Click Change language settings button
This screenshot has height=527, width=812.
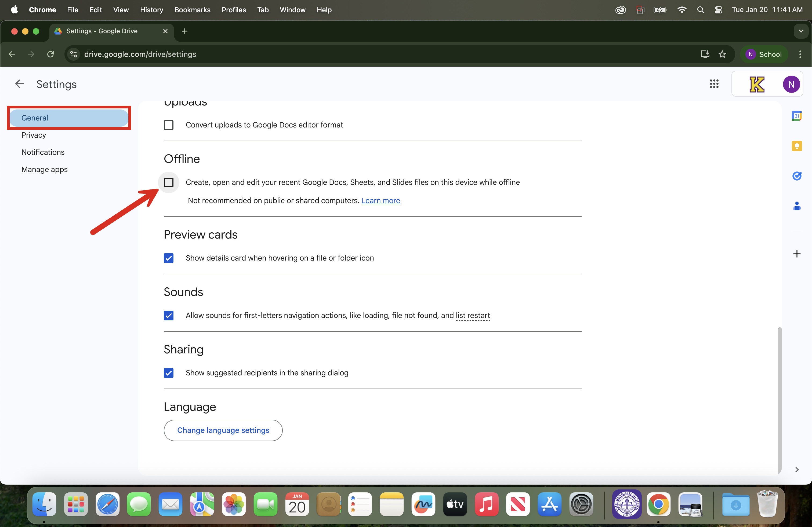223,430
